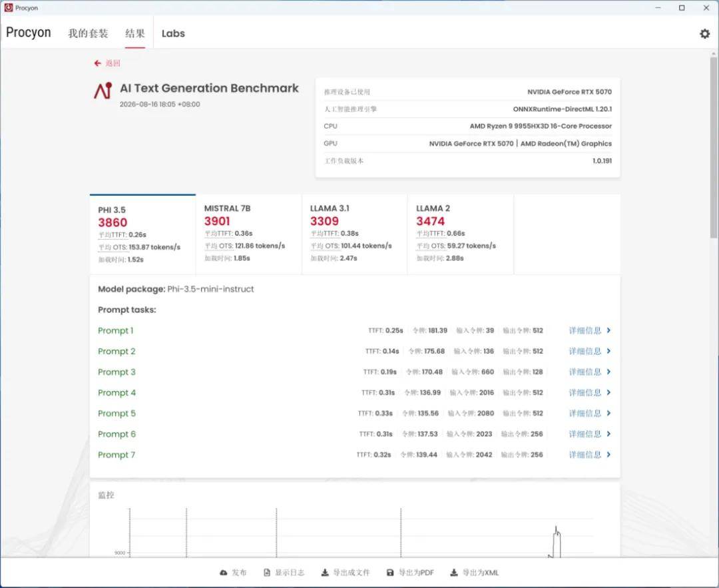Click the 导出成文件 button
The height and width of the screenshot is (588, 719).
click(346, 573)
